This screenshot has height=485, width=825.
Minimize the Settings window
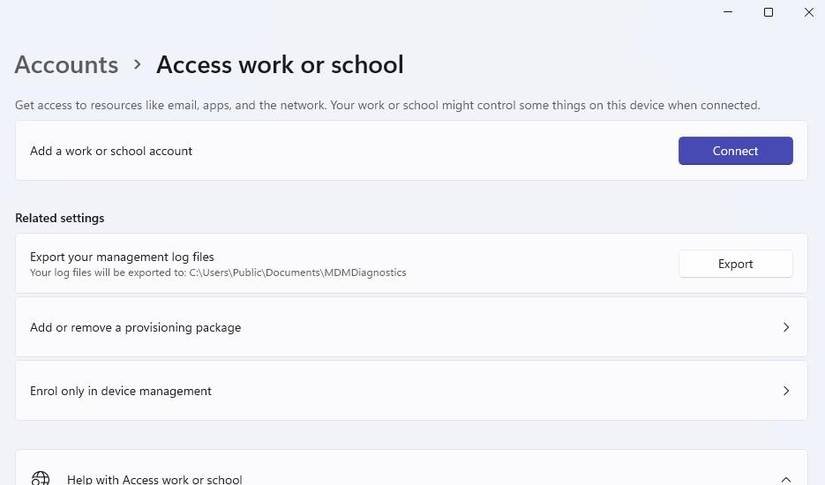pyautogui.click(x=725, y=12)
